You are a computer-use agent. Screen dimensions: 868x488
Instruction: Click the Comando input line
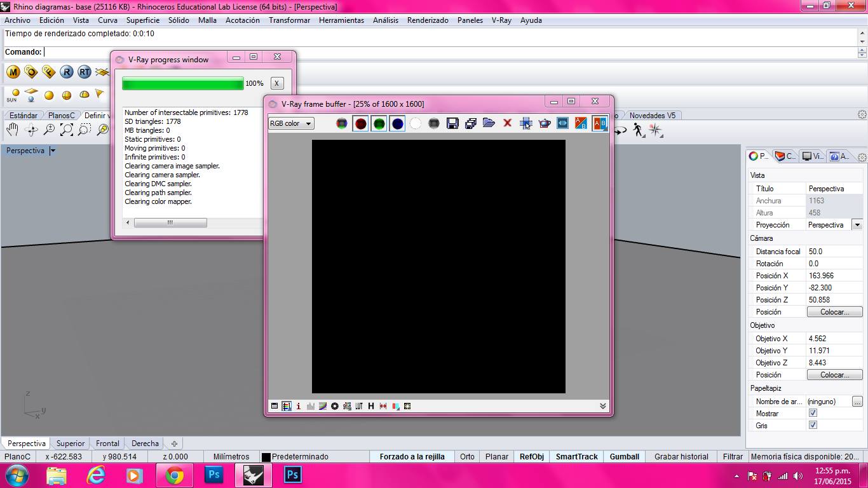coord(451,52)
